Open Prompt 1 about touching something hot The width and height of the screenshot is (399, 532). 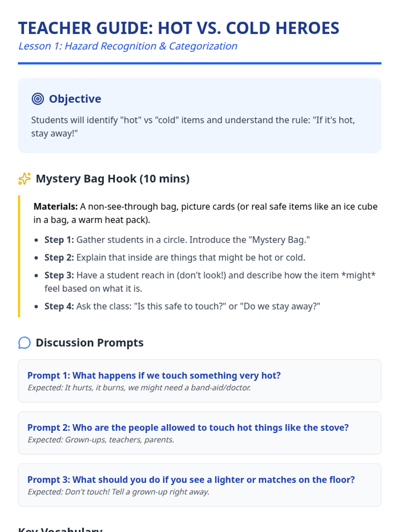154,375
